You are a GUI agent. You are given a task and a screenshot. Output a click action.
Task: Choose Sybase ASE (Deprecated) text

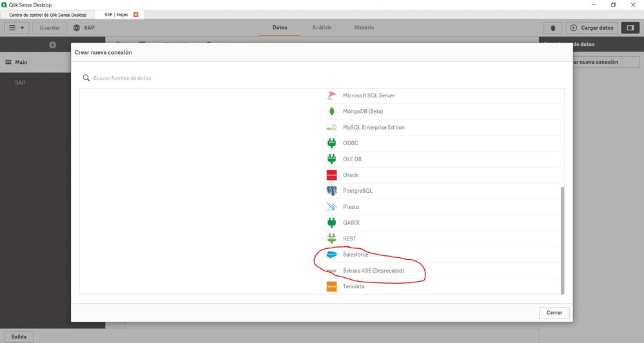[373, 270]
